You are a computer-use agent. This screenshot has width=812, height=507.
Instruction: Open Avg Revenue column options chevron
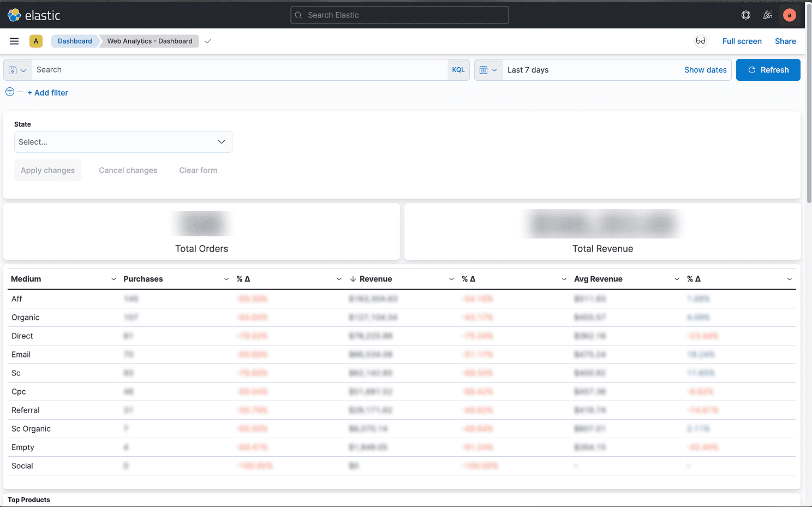[x=677, y=279]
